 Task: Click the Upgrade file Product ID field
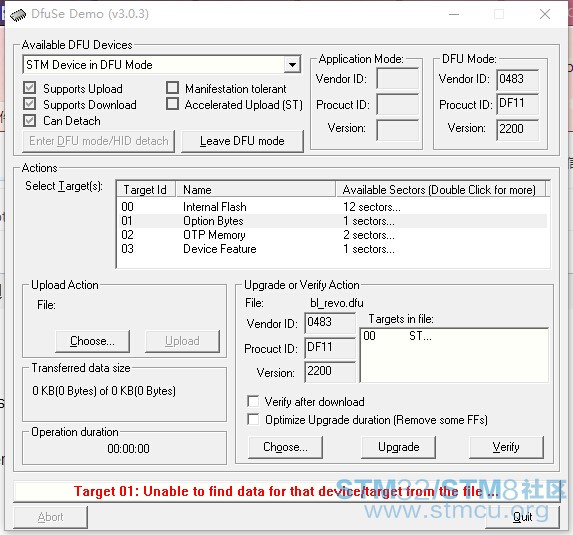330,348
